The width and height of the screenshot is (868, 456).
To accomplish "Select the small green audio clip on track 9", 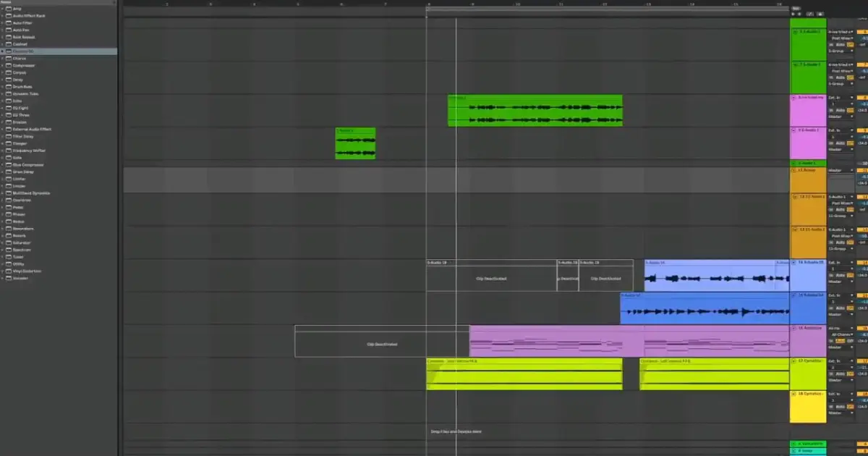I will (355, 143).
